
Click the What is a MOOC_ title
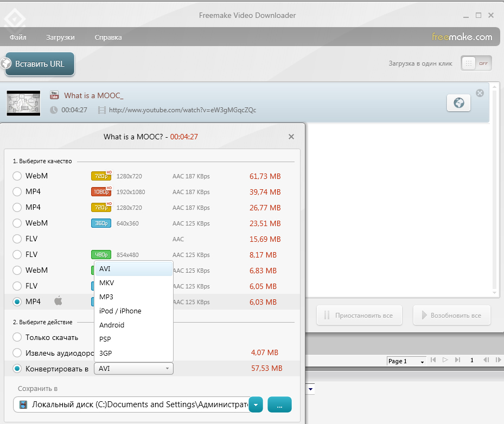94,95
